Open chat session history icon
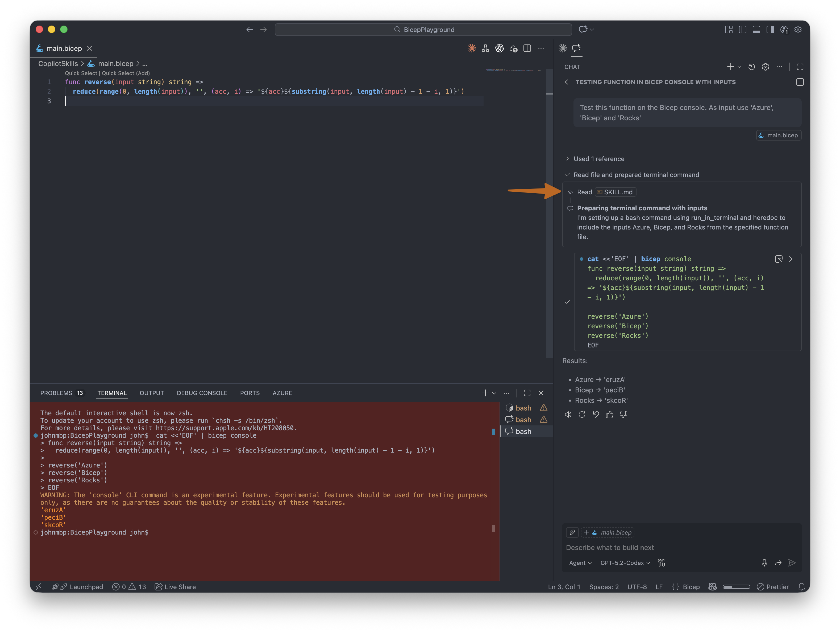 point(751,67)
